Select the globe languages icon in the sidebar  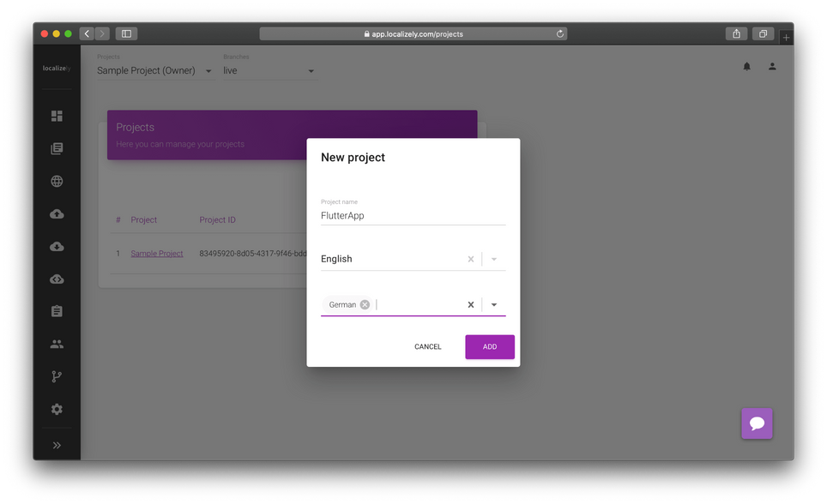click(x=57, y=181)
